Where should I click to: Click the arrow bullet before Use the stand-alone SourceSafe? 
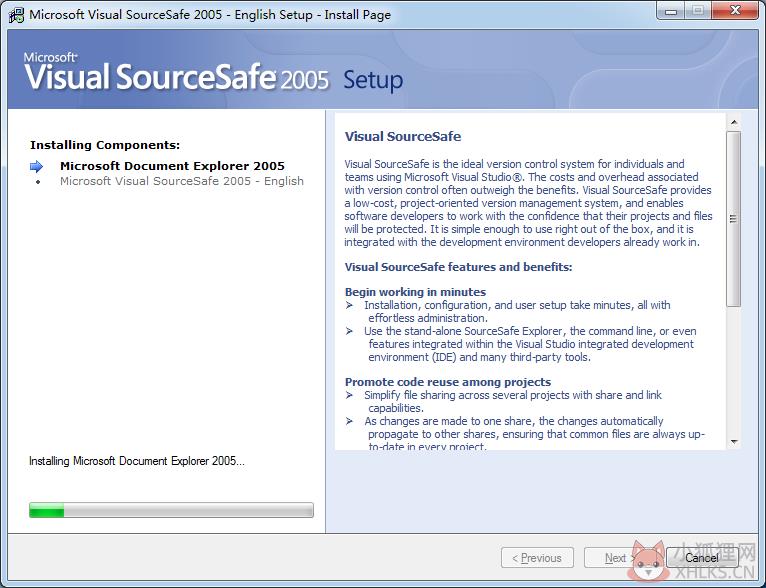349,331
